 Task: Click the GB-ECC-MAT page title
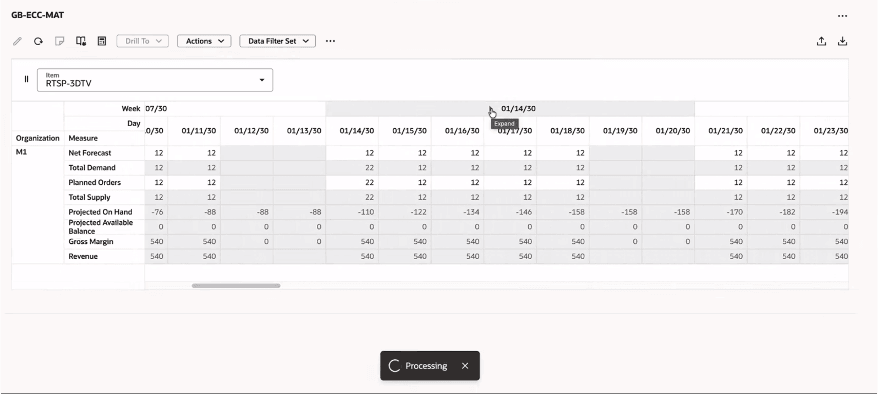(38, 15)
